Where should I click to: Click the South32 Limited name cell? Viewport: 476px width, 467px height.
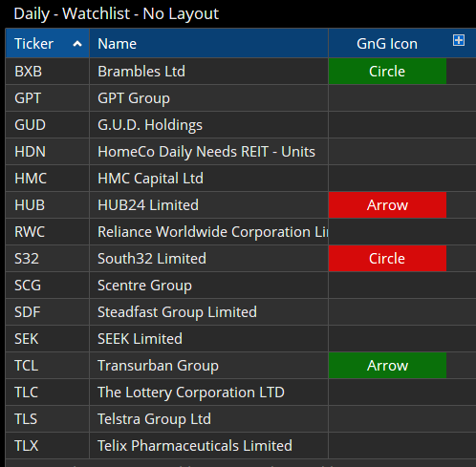pos(208,259)
